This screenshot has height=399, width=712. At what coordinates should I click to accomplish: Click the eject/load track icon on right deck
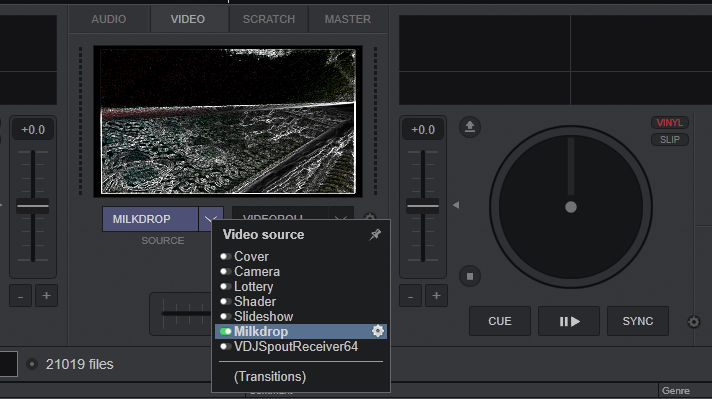470,127
